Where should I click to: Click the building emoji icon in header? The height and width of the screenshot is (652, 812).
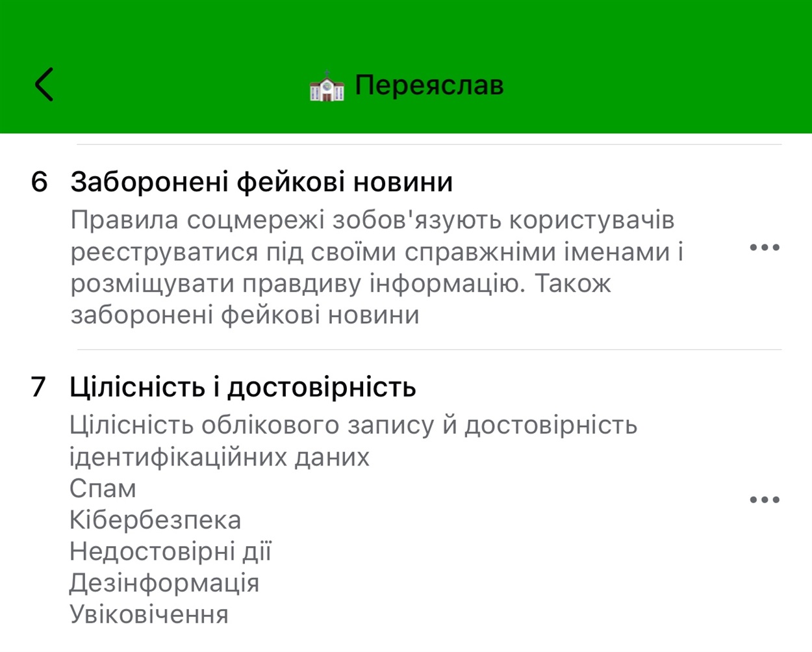click(x=327, y=86)
